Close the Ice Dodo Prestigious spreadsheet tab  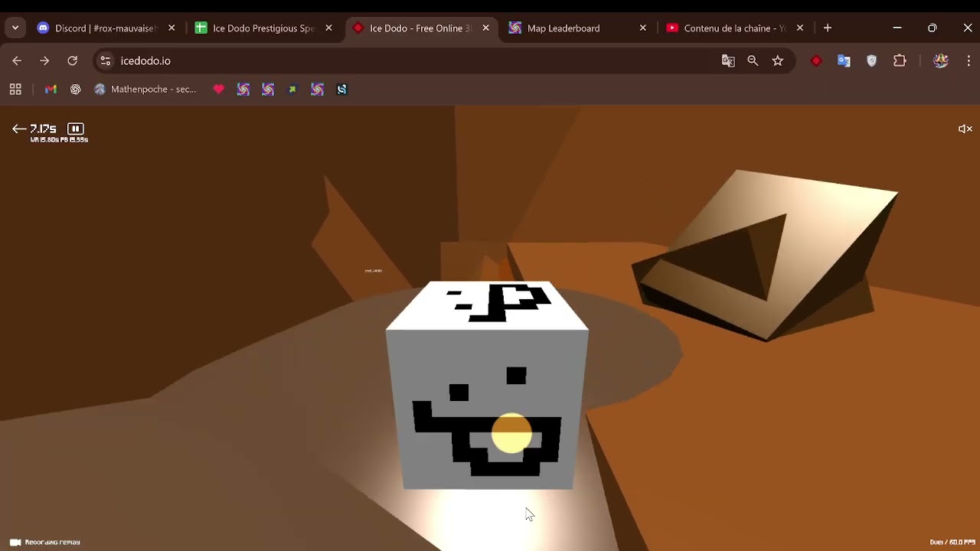(x=328, y=28)
